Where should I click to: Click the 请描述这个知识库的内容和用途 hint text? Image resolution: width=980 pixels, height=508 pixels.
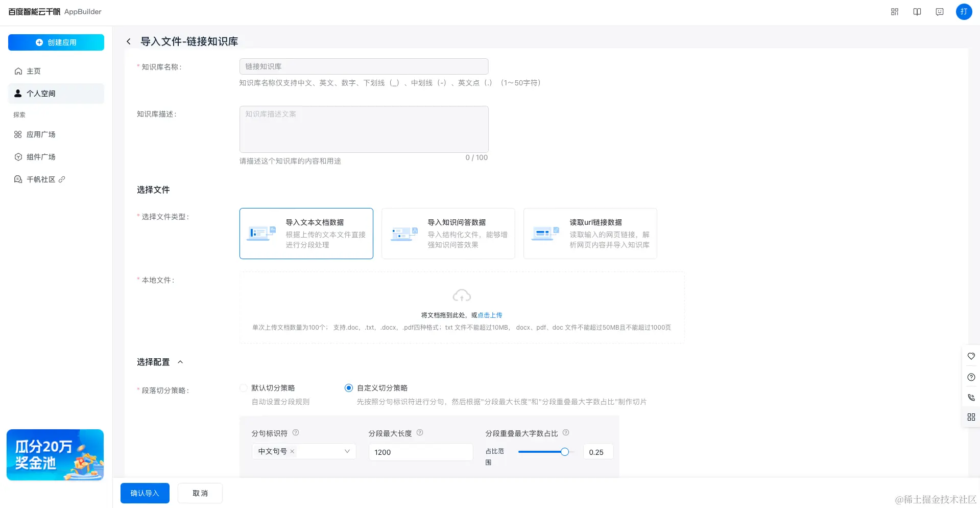tap(290, 161)
